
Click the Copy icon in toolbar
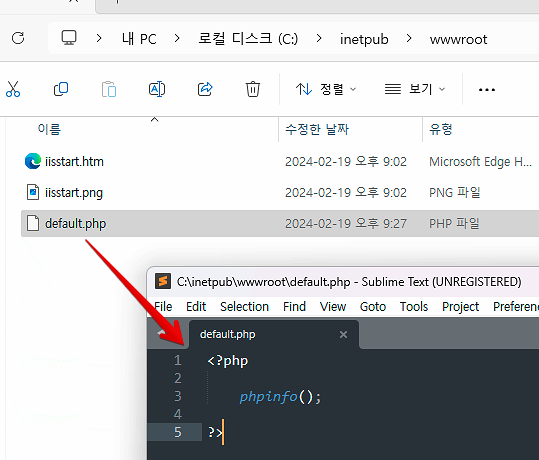(61, 89)
